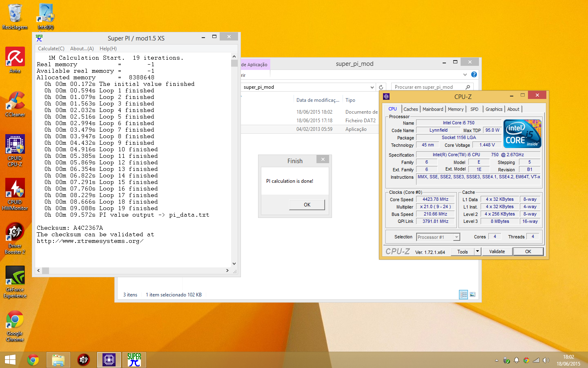Screen dimensions: 588x368
Task: Open the Windows Start button
Action: pyautogui.click(x=10, y=360)
